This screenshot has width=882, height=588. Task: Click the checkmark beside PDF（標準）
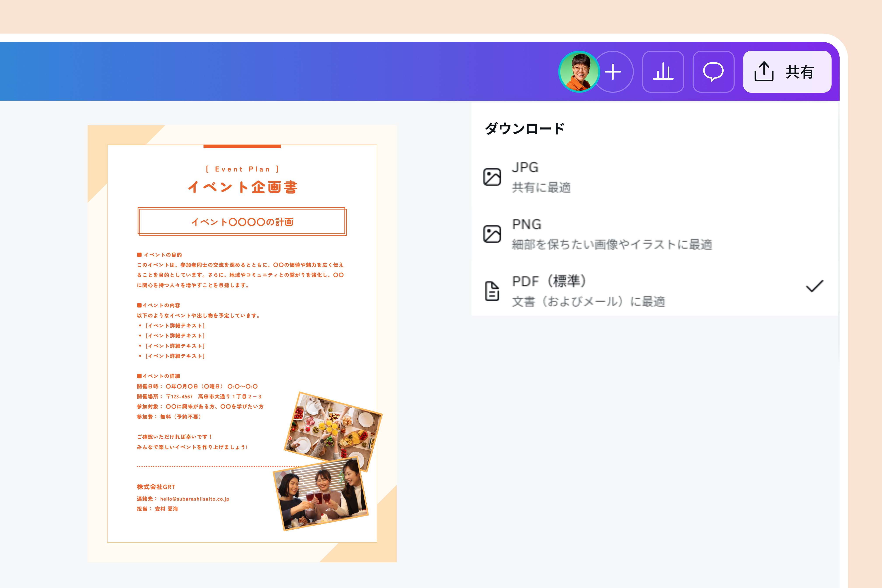(814, 286)
